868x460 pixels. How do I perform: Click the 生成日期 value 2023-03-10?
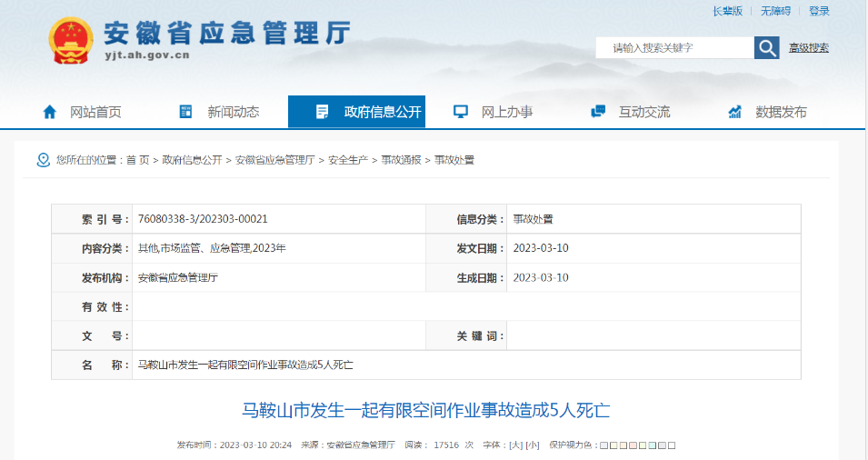(x=541, y=277)
